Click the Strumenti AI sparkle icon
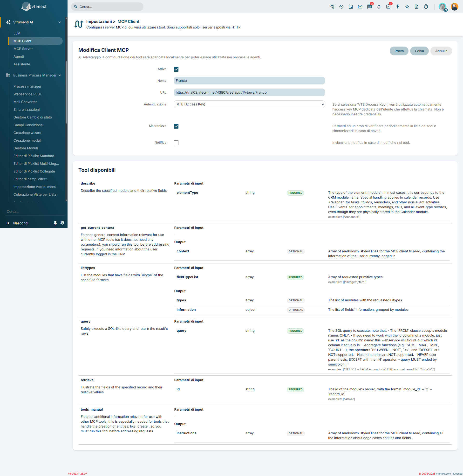Viewport: 463px width, 476px height. coord(8,22)
